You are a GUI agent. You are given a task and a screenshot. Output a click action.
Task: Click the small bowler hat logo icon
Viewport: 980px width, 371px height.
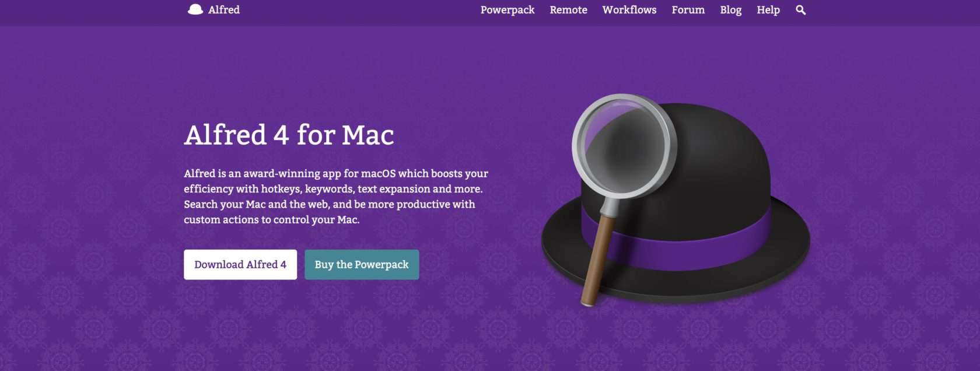pyautogui.click(x=195, y=9)
